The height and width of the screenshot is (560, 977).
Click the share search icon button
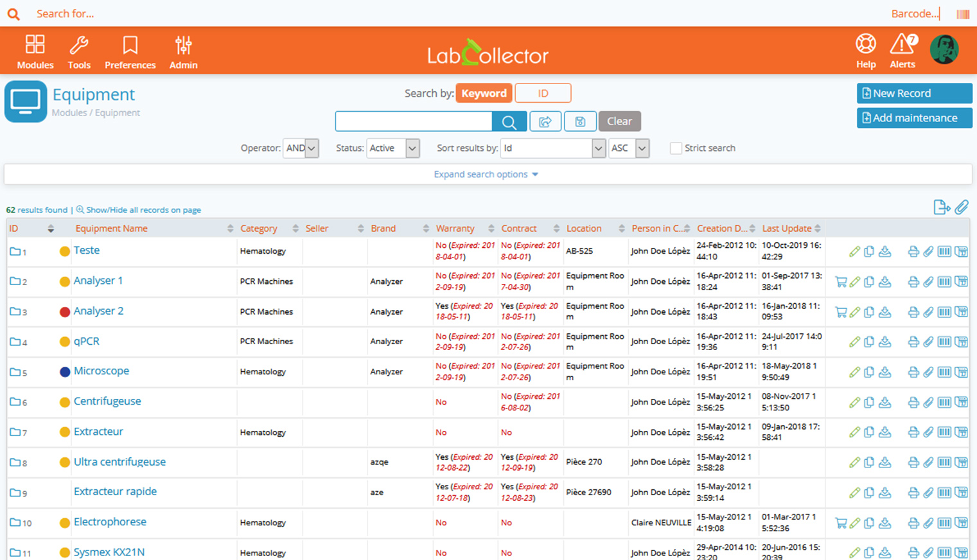click(x=545, y=121)
